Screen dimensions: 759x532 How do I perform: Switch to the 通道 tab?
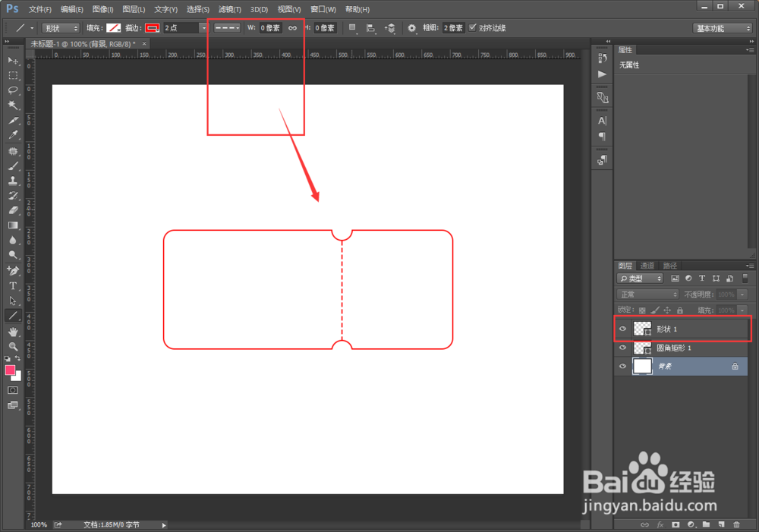pyautogui.click(x=647, y=266)
